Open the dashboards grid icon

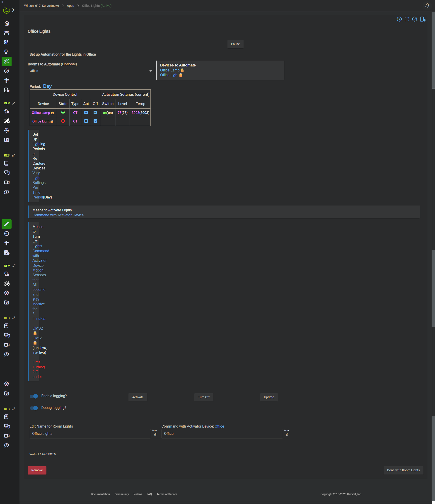(x=7, y=42)
